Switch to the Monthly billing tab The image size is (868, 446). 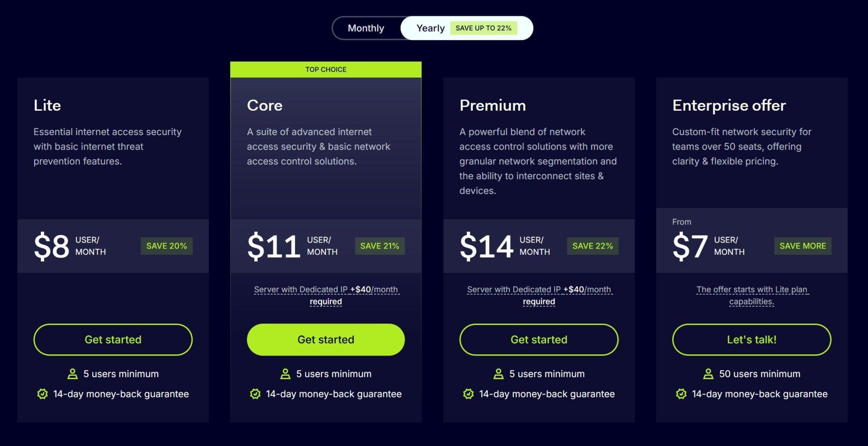click(366, 28)
